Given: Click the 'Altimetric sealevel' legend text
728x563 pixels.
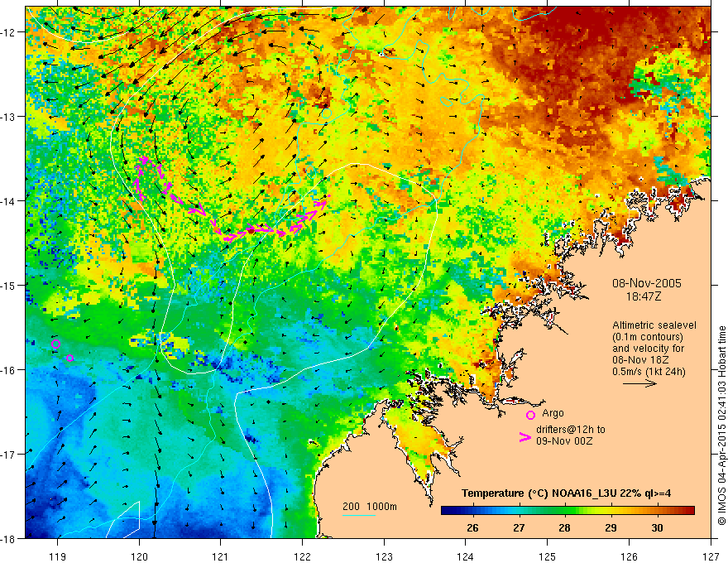Looking at the screenshot, I should 654,325.
